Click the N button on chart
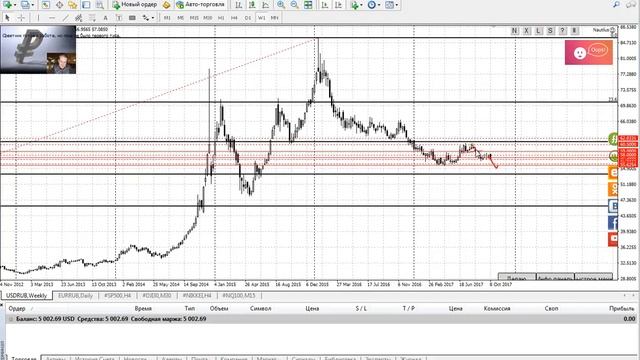Viewport: 640px width, 360px height. 515,31
